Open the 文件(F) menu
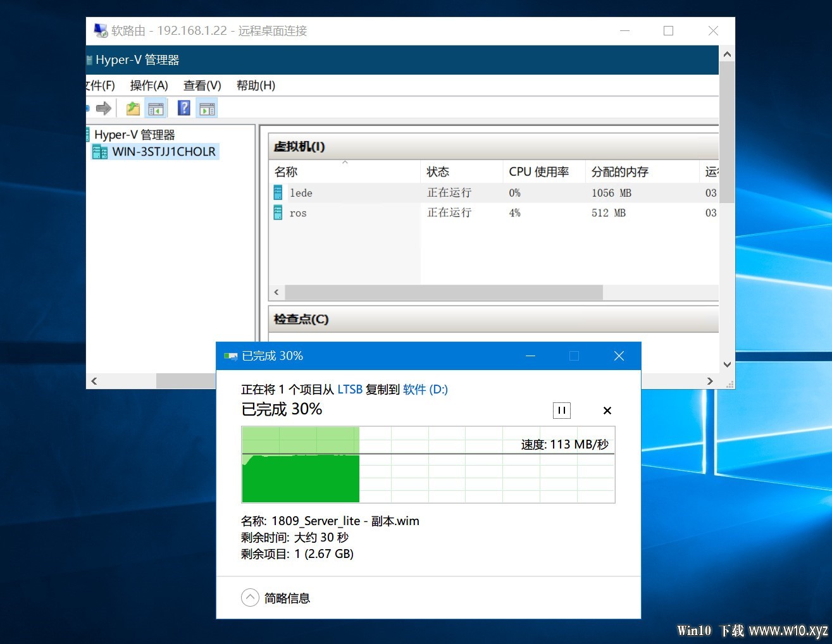The width and height of the screenshot is (832, 644). point(101,85)
